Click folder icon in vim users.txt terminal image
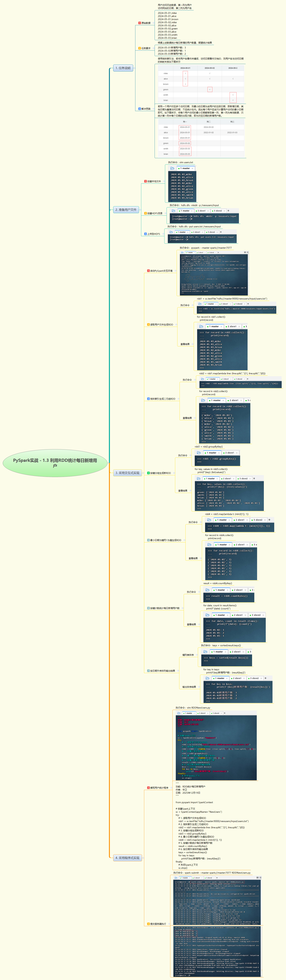The height and width of the screenshot is (980, 286). [x=172, y=168]
